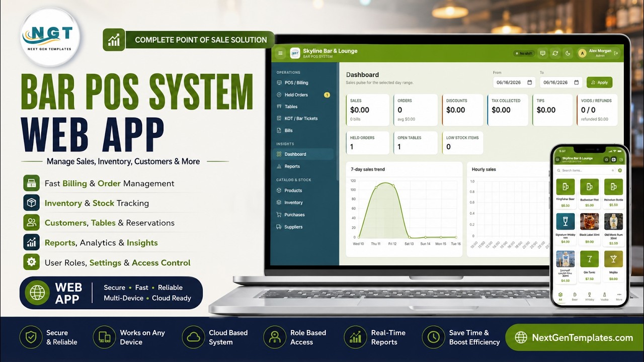Open Held Orders in the sidebar

[x=304, y=95]
